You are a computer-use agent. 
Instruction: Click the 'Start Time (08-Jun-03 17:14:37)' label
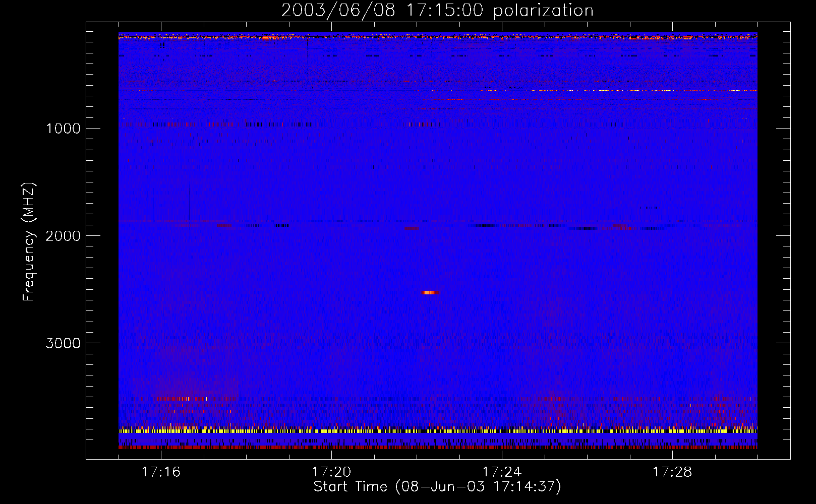point(437,487)
